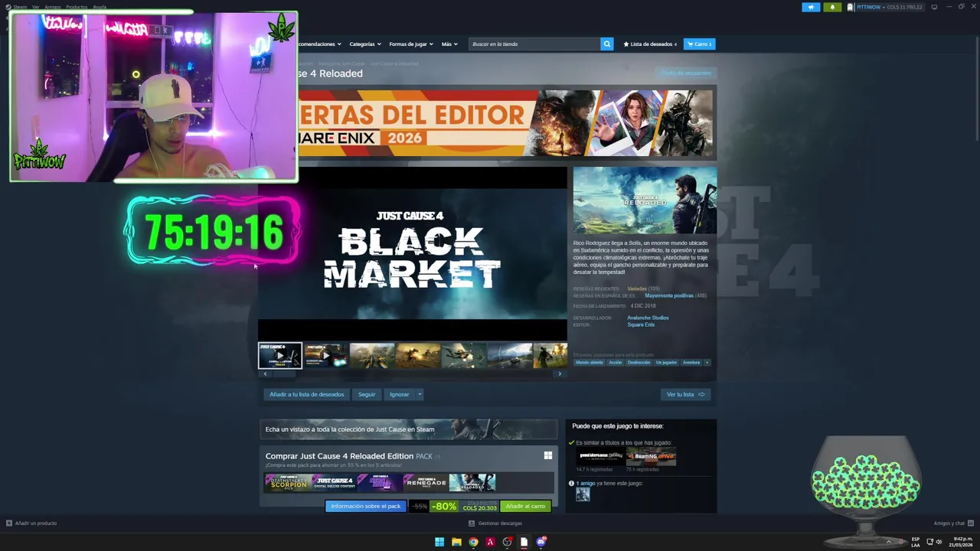Open the Discord icon on the taskbar
The height and width of the screenshot is (551, 980).
tap(541, 542)
